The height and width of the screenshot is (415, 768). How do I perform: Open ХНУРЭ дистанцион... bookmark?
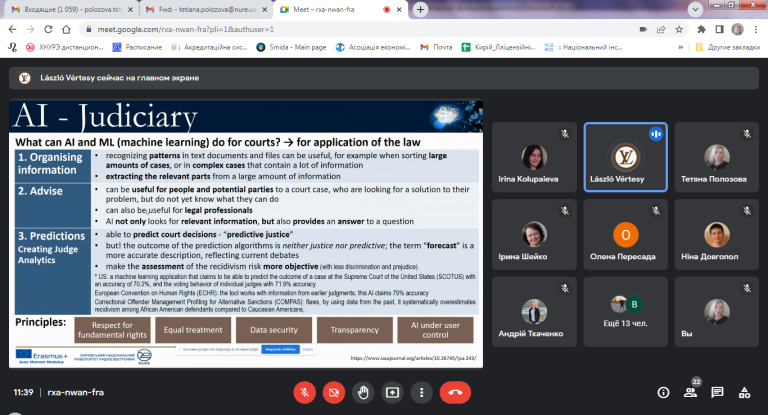(x=65, y=47)
